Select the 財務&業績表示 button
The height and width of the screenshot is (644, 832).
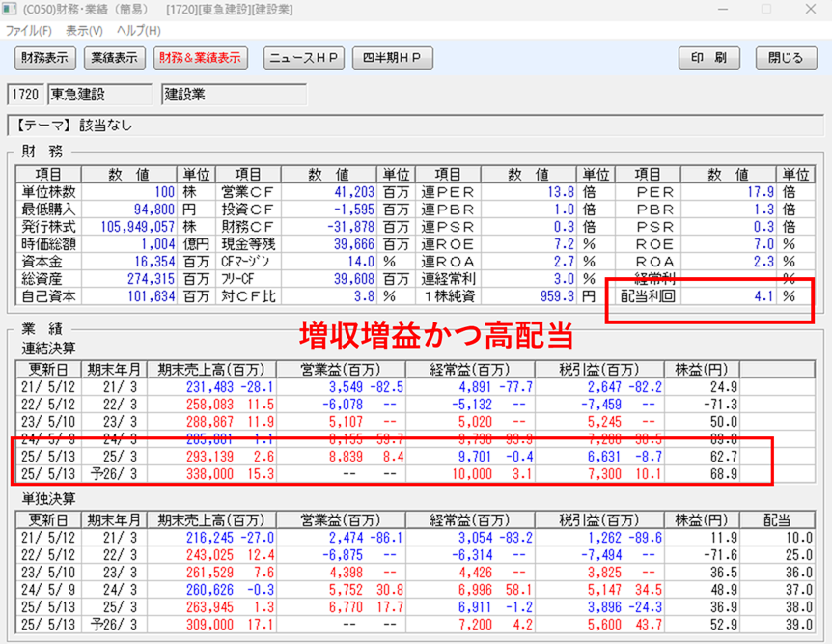[200, 58]
